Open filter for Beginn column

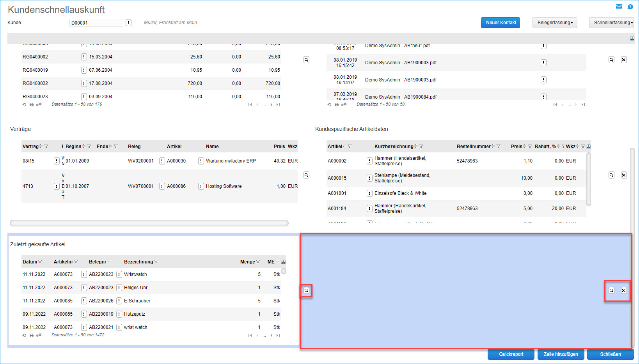point(89,147)
